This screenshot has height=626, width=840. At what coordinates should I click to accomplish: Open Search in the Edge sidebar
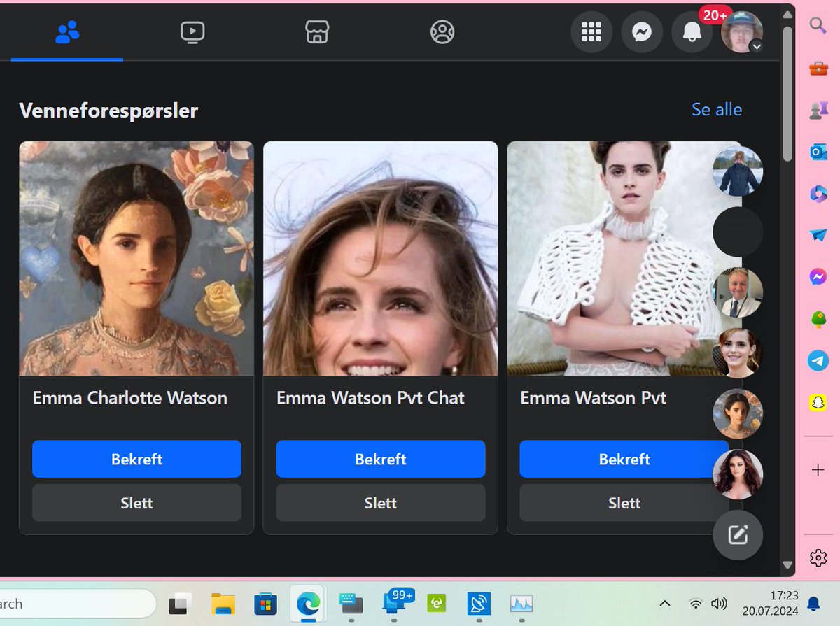(818, 26)
